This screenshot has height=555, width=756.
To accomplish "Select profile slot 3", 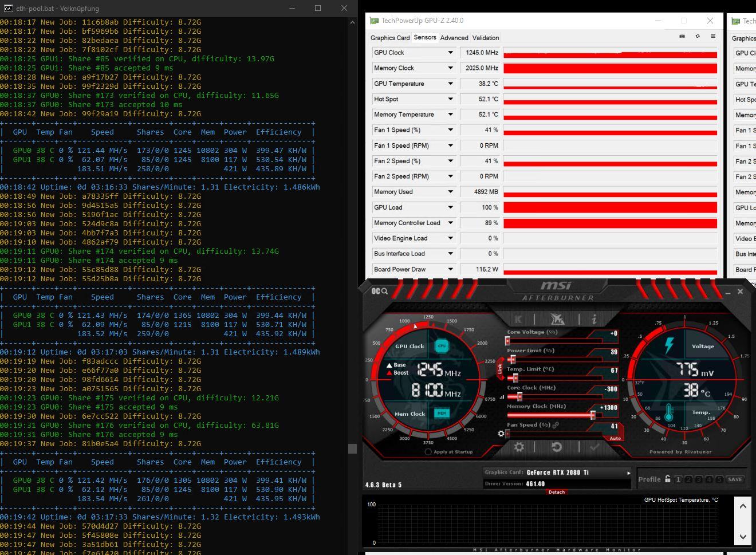I will pos(699,479).
